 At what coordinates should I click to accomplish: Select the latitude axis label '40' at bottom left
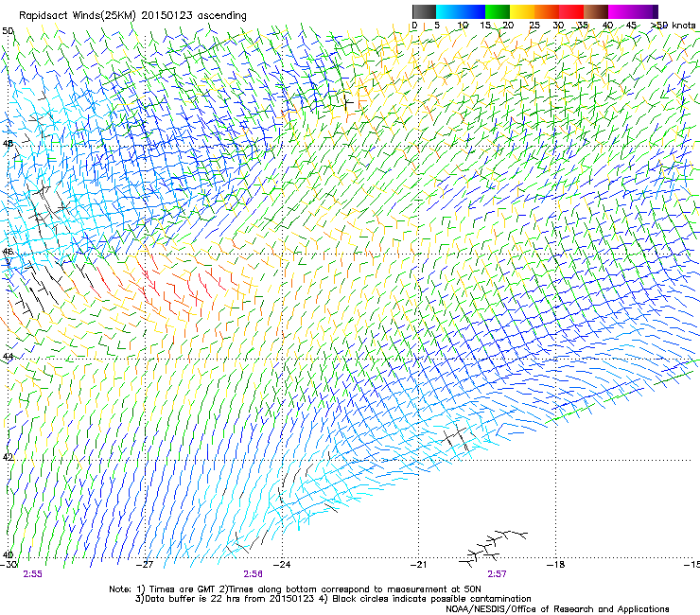tap(8, 554)
